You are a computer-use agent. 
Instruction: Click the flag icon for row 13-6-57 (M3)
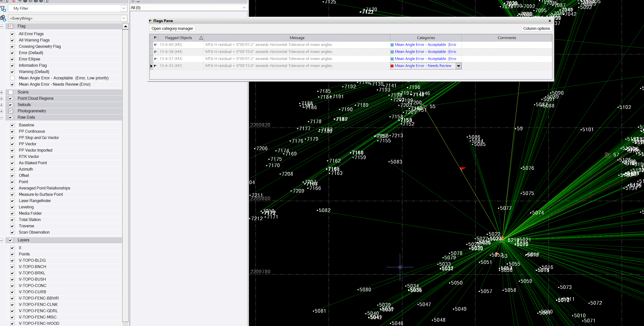pyautogui.click(x=155, y=59)
